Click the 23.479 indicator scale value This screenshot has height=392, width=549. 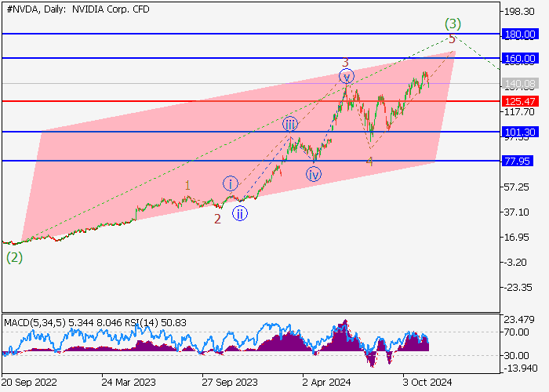click(519, 320)
